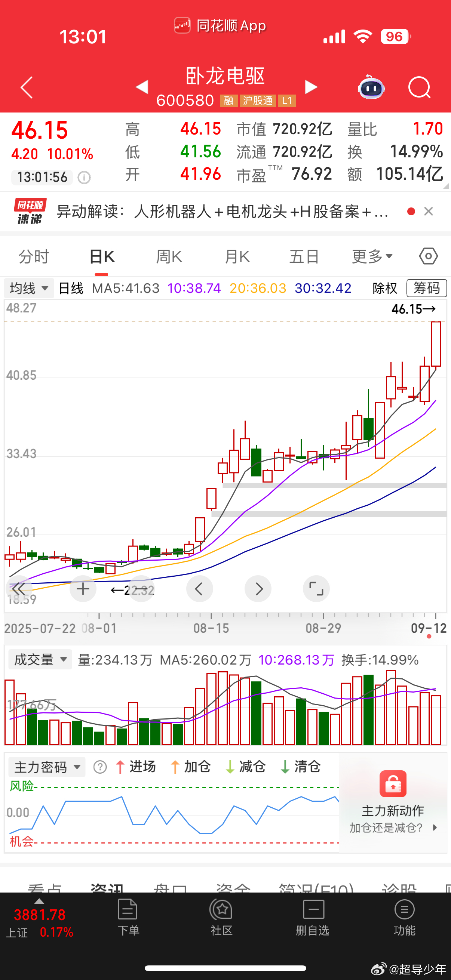Open search with magnifier icon
This screenshot has width=451, height=980.
(420, 87)
